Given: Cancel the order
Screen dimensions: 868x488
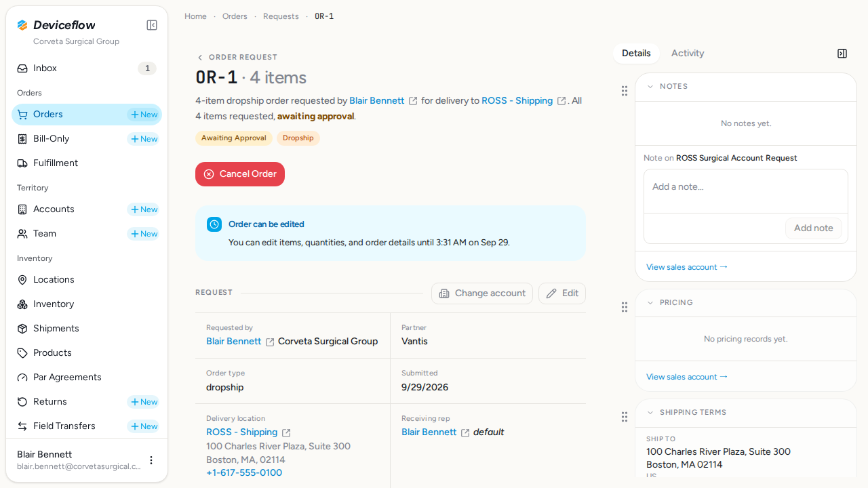Looking at the screenshot, I should coord(240,174).
